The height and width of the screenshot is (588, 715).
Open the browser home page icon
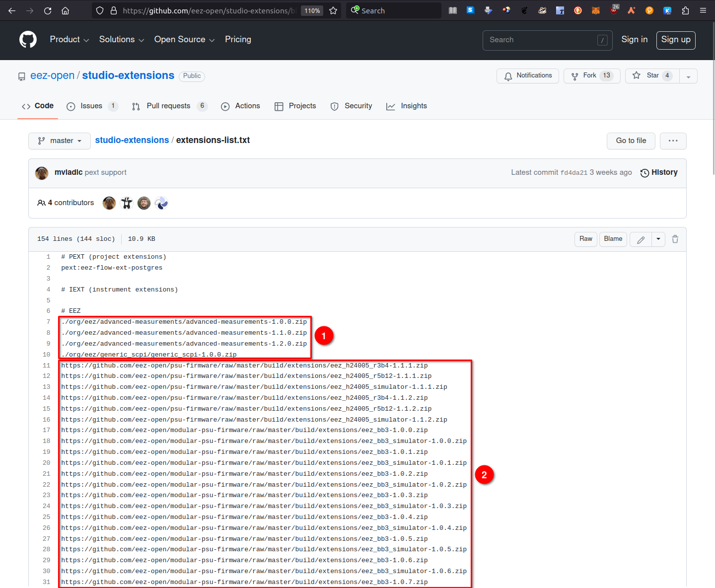(x=65, y=10)
